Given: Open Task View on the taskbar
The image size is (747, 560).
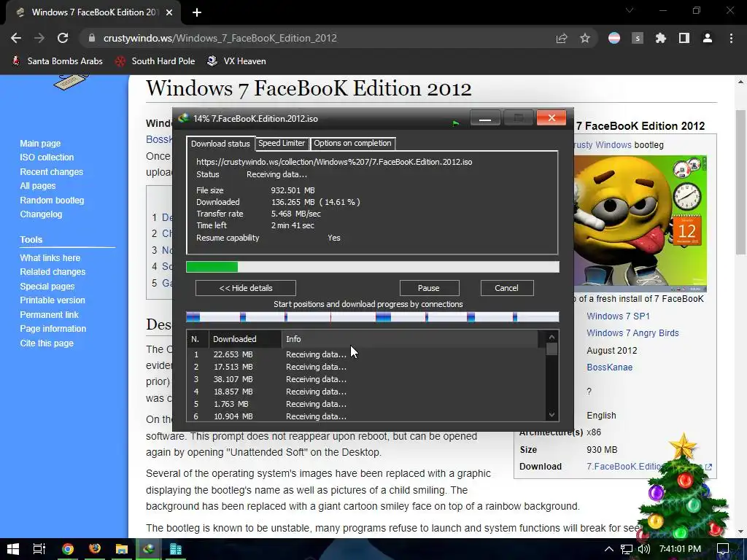Looking at the screenshot, I should click(x=39, y=549).
